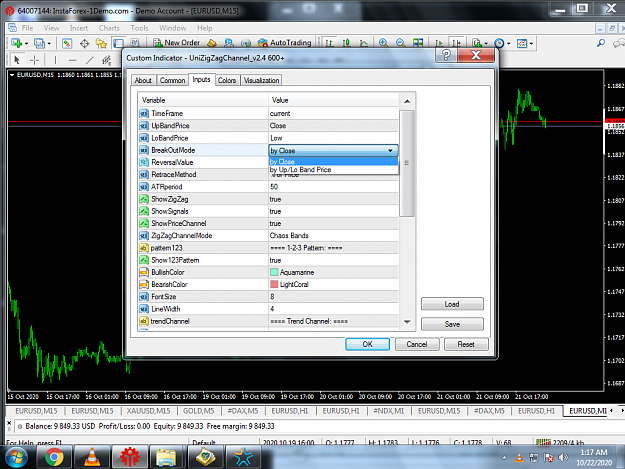Toggle the chart shift icon
Screen dimensions: 625x469
point(456,43)
